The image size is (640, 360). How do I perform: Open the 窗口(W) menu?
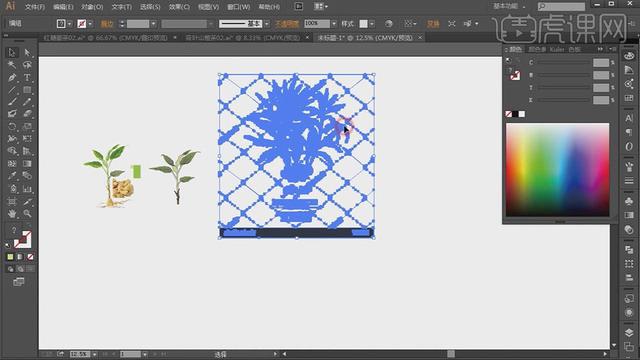point(238,7)
